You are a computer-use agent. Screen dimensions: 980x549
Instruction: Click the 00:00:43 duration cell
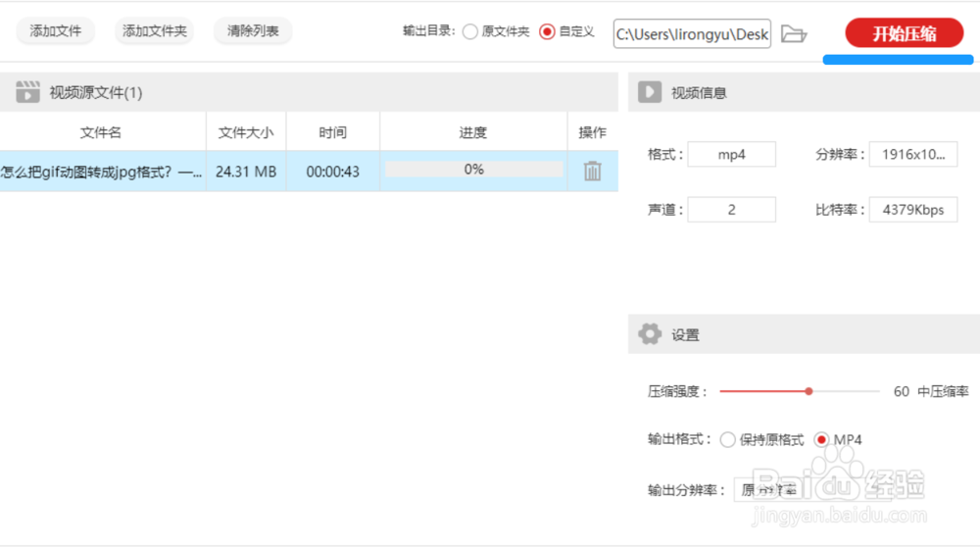click(x=332, y=172)
